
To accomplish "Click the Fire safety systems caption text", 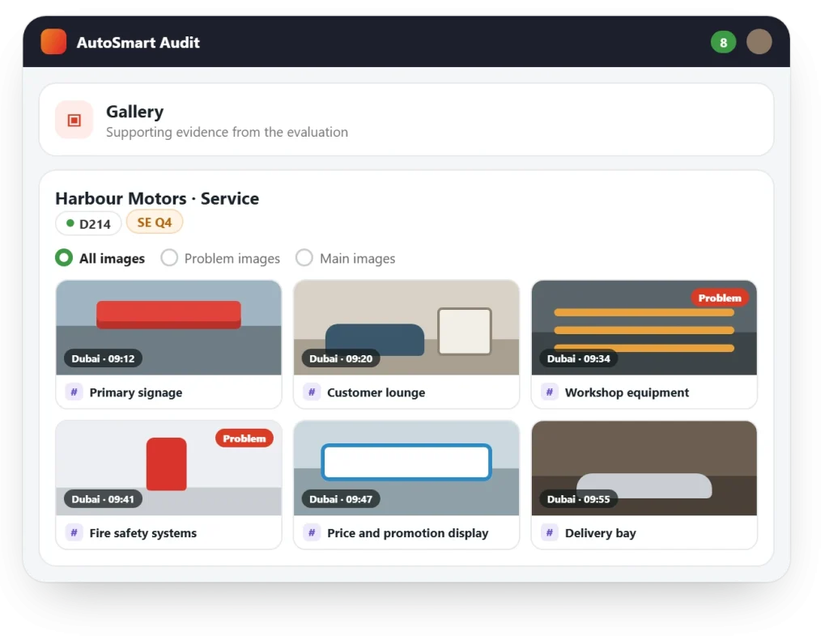I will 142,533.
